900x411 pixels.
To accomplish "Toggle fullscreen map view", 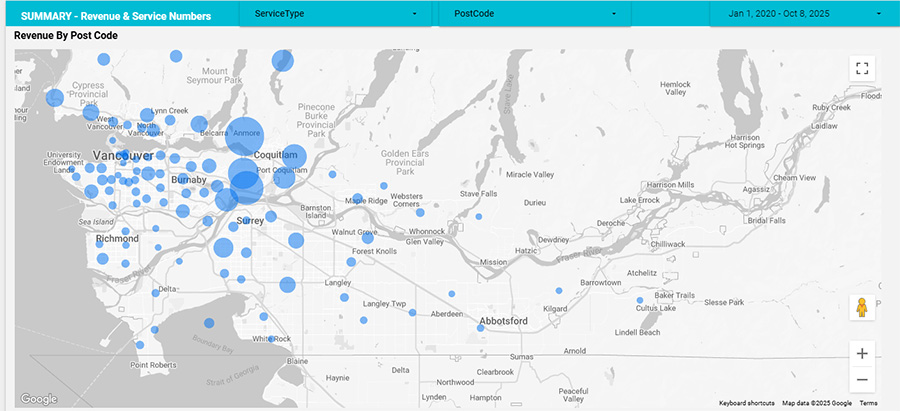I will [x=862, y=69].
